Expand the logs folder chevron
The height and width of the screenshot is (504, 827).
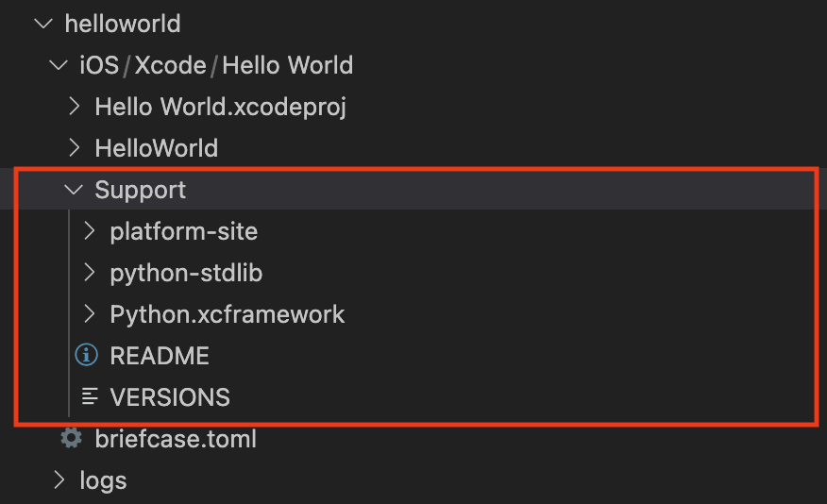click(59, 479)
